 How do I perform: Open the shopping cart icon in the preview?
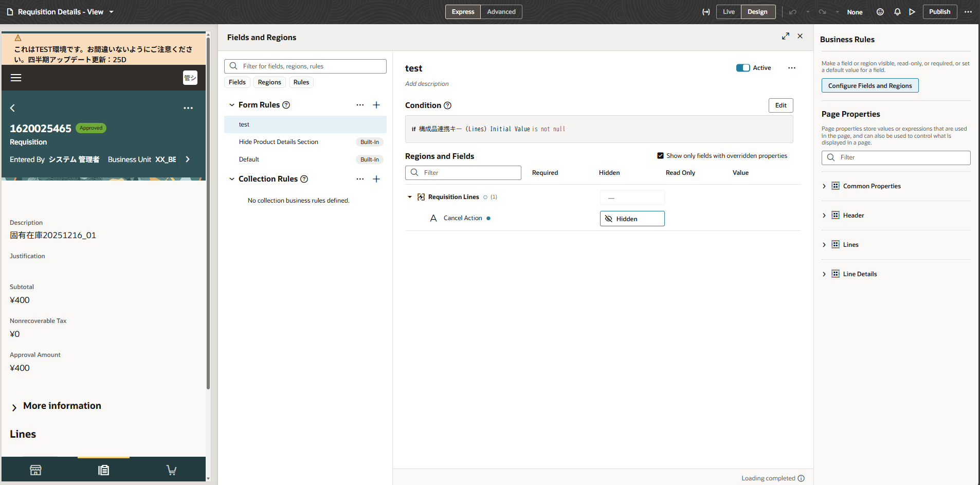pyautogui.click(x=171, y=470)
